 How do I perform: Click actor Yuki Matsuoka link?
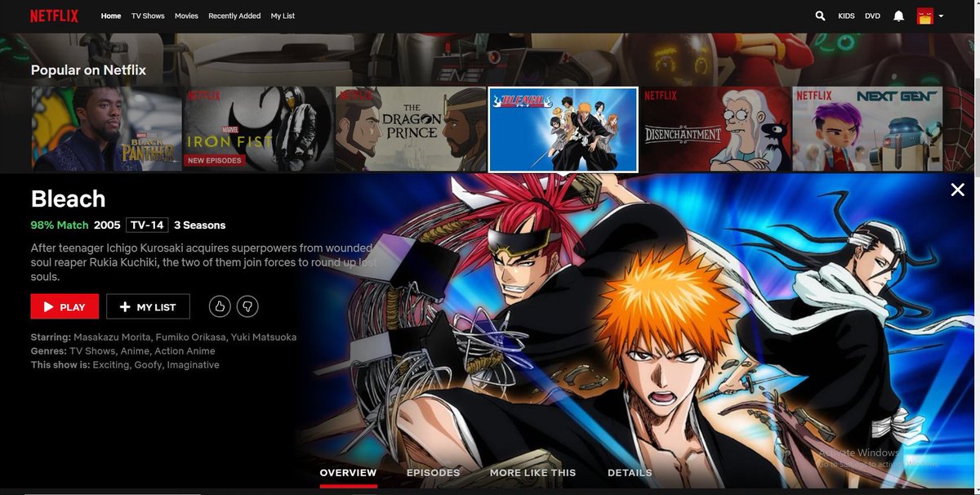point(262,337)
